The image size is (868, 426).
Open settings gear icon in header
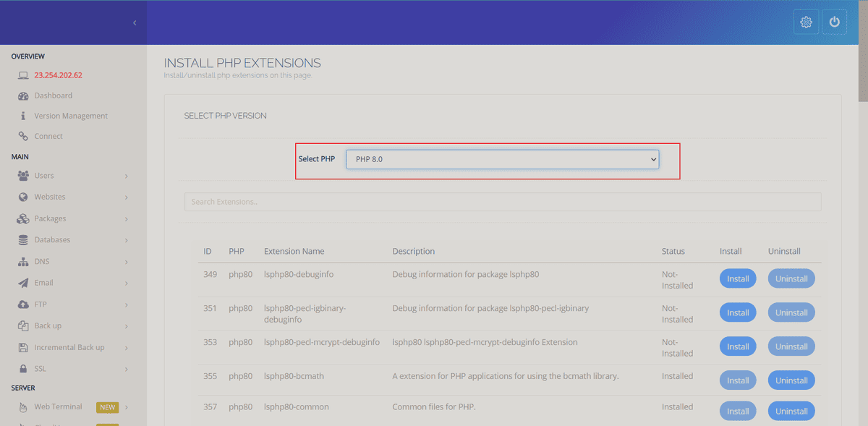coord(807,22)
